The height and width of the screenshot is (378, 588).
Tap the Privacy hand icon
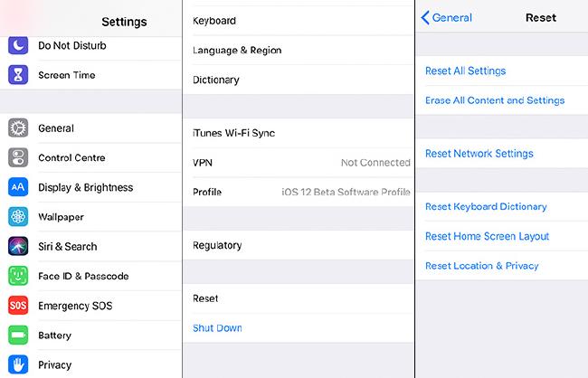tap(18, 365)
